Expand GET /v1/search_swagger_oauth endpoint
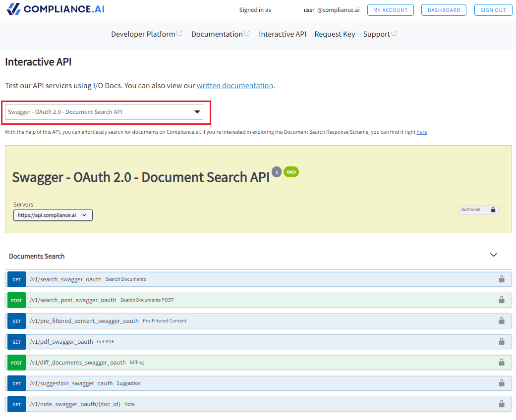The width and height of the screenshot is (516, 420). [258, 279]
